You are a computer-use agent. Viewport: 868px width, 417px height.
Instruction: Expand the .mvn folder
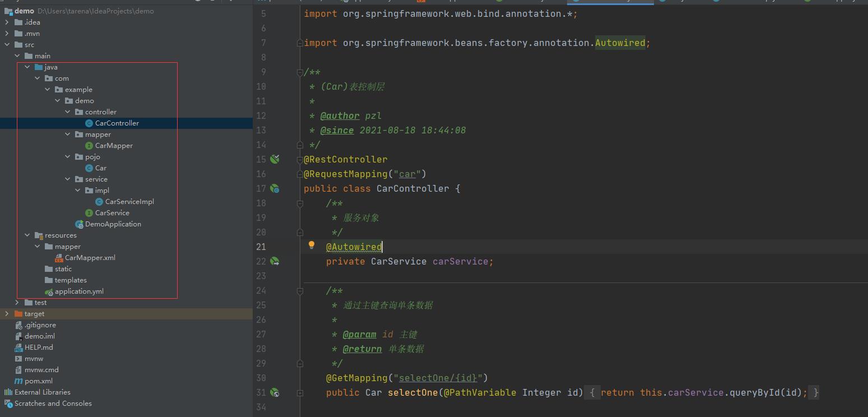[7, 34]
